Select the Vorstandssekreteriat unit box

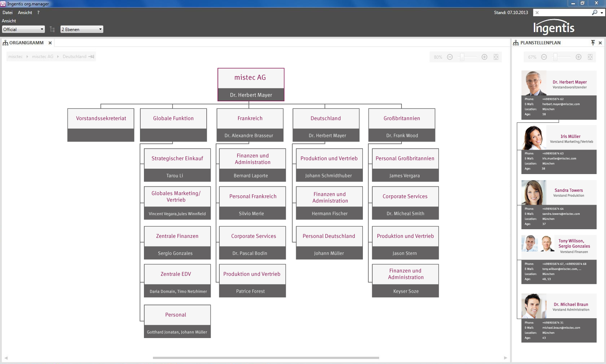coord(101,125)
